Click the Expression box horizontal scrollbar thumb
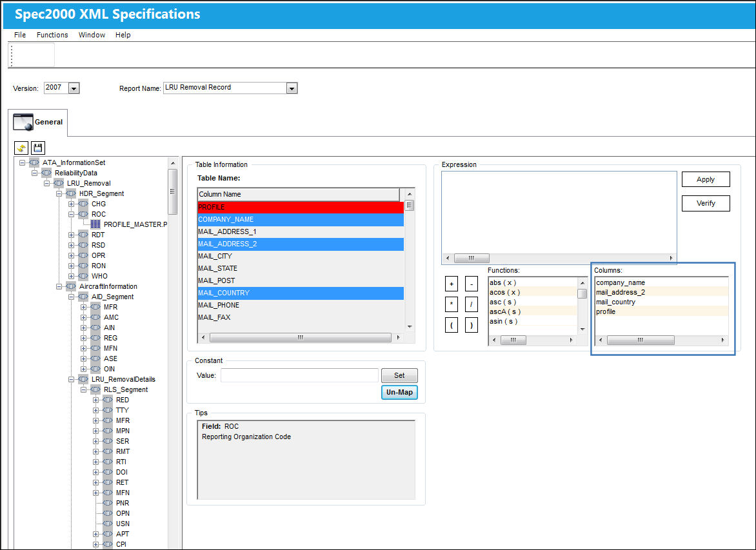Image resolution: width=756 pixels, height=550 pixels. tap(472, 259)
